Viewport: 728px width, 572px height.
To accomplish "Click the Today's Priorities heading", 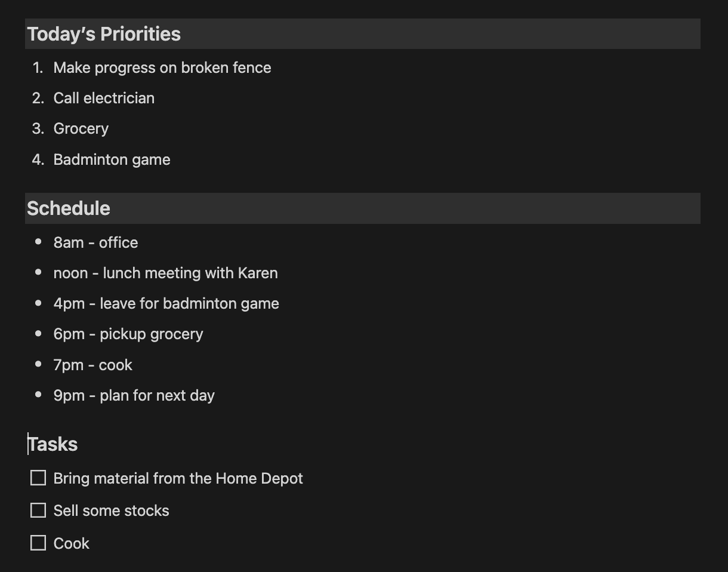I will point(104,34).
